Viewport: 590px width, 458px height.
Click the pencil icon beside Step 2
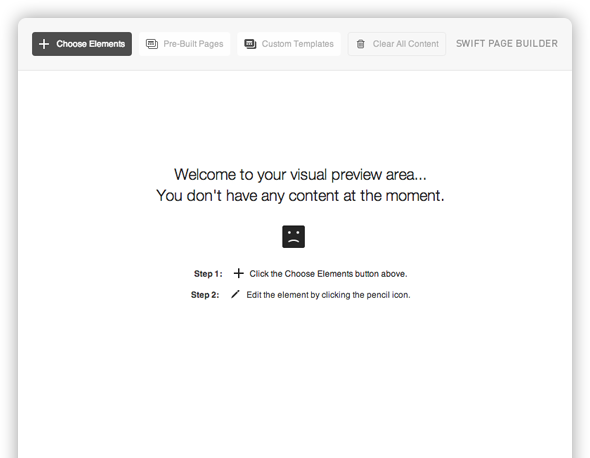point(235,294)
